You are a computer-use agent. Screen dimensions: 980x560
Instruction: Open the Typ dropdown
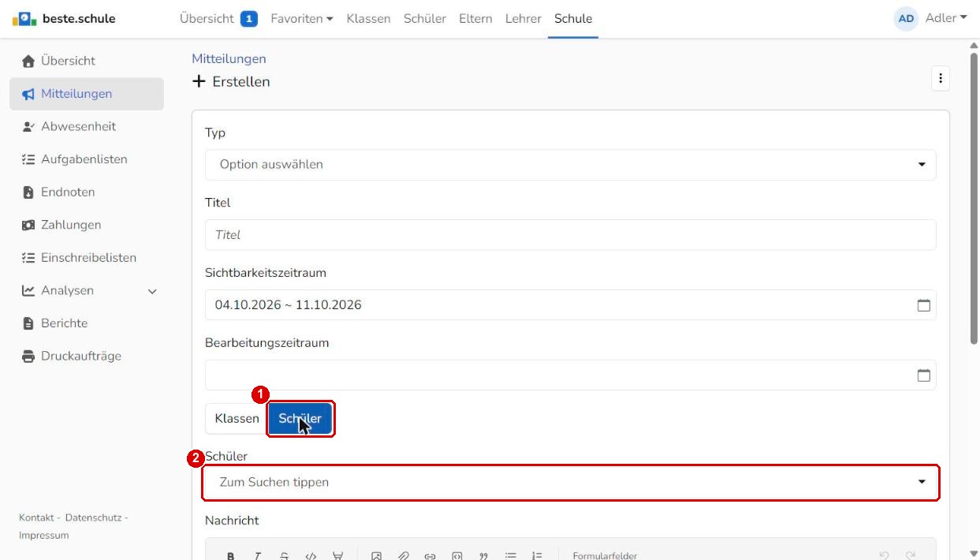[571, 165]
